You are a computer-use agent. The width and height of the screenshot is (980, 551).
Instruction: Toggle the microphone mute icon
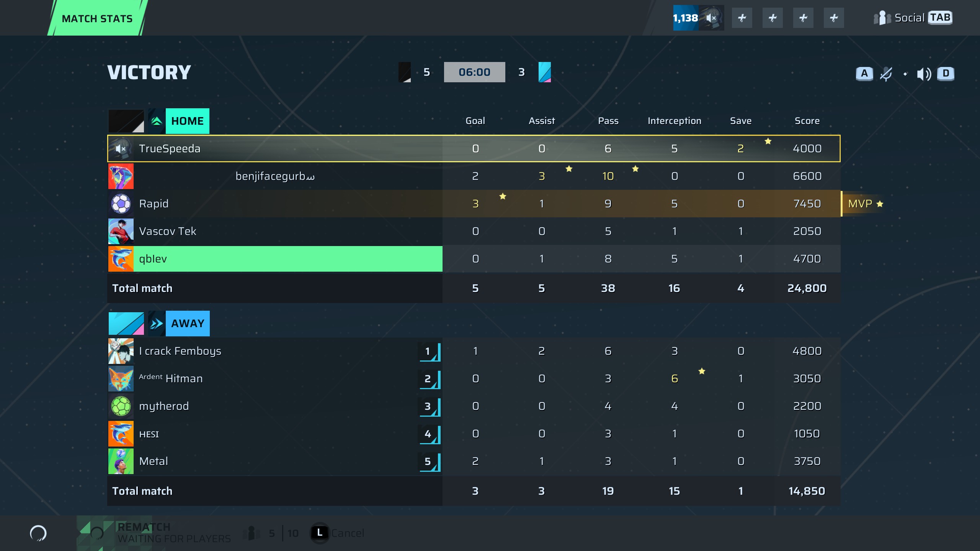coord(886,73)
